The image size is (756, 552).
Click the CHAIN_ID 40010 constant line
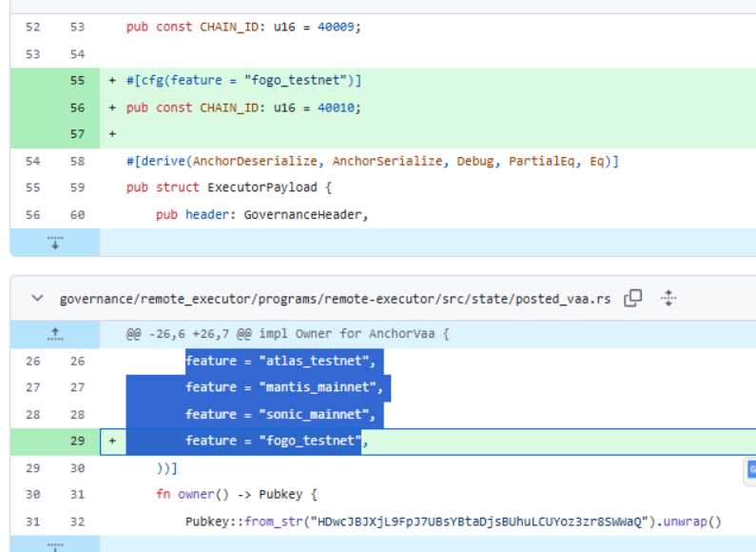tap(243, 108)
